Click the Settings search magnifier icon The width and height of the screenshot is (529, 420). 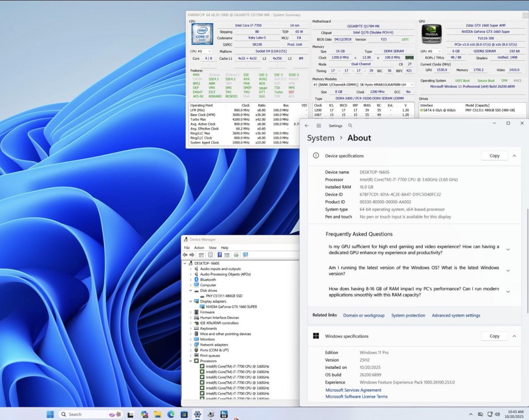(350, 126)
